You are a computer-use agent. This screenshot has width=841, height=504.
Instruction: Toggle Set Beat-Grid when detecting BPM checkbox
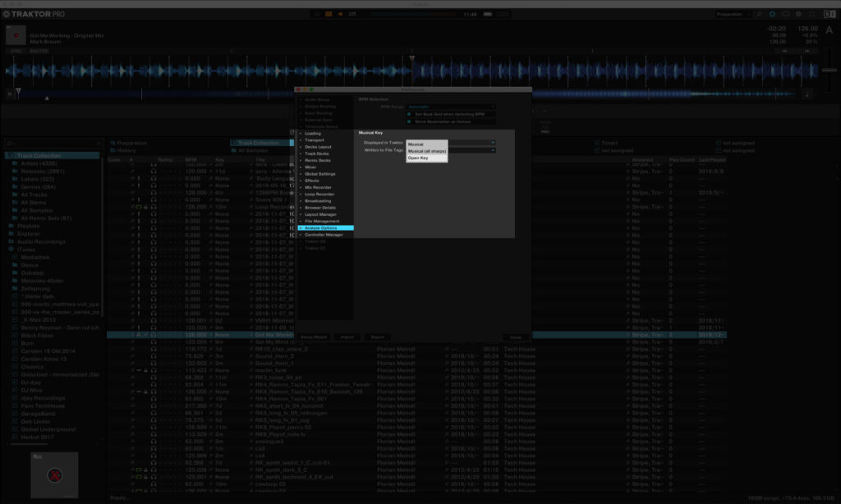pyautogui.click(x=409, y=114)
